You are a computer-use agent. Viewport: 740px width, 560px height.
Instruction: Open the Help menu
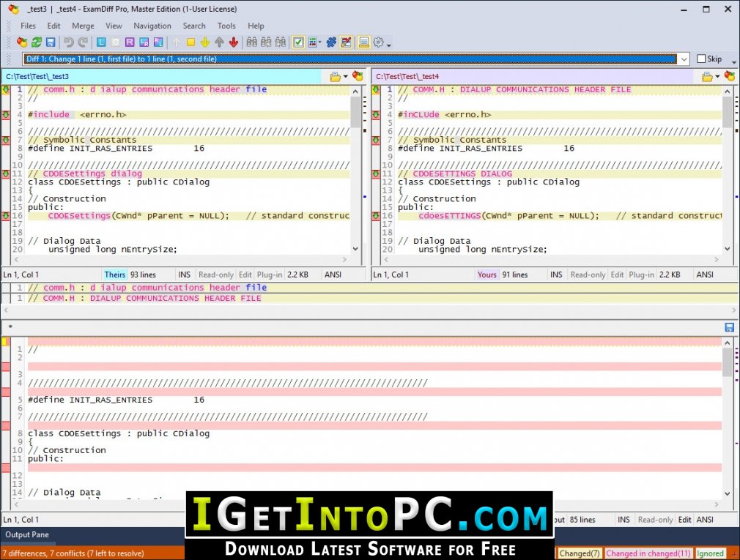tap(256, 26)
